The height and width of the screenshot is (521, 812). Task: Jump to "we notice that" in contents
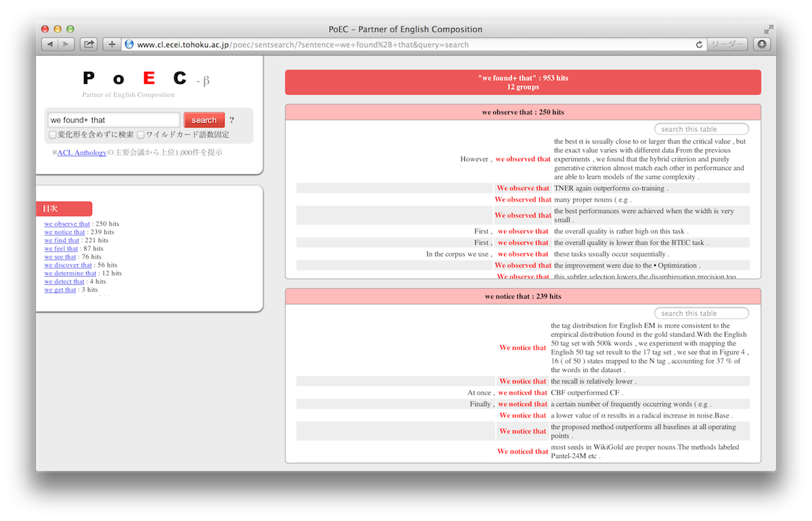(x=65, y=232)
